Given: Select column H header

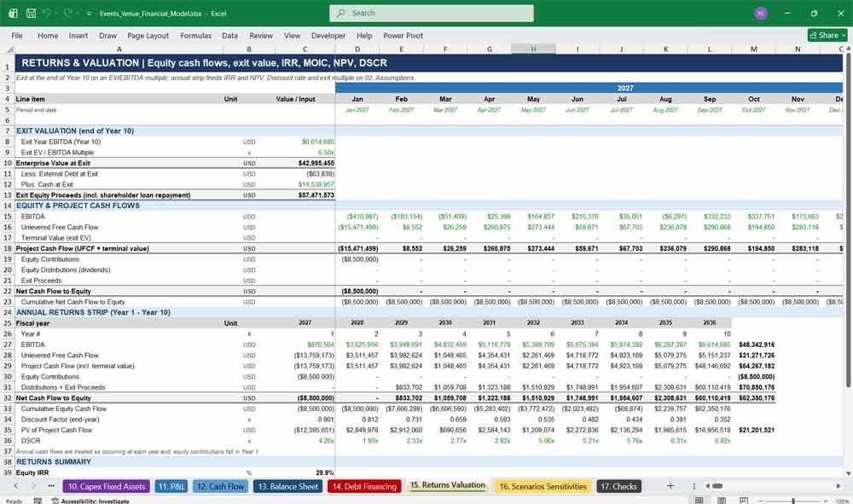Looking at the screenshot, I should tap(533, 49).
